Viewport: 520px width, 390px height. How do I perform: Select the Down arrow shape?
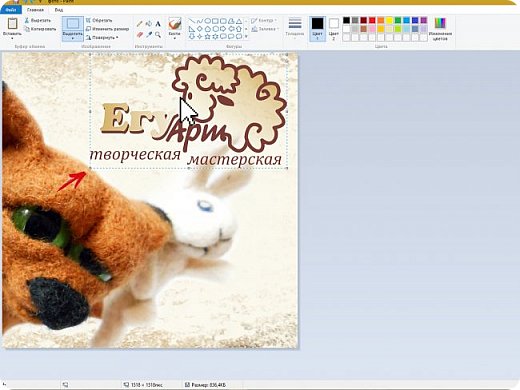click(x=192, y=36)
